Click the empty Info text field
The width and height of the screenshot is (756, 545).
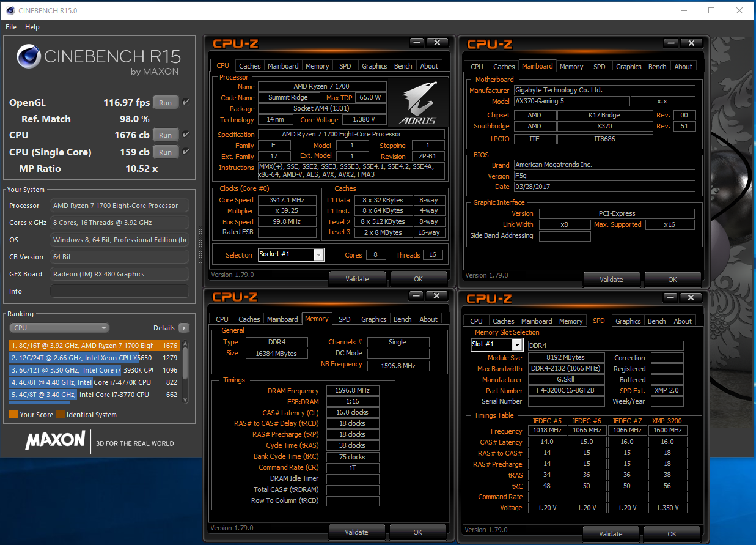click(119, 291)
